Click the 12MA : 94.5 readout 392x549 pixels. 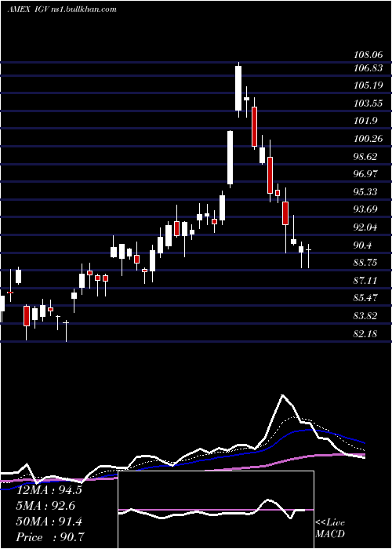point(49,490)
